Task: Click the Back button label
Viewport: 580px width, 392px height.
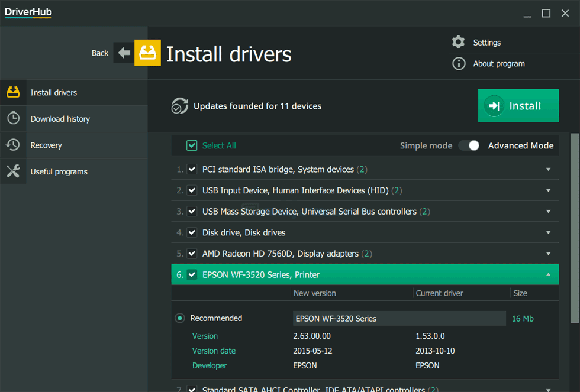Action: [100, 53]
